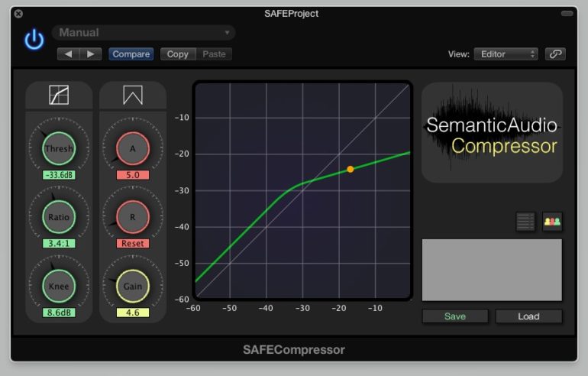Screen dimensions: 588x376
Task: Click the Copy settings button
Action: point(177,54)
